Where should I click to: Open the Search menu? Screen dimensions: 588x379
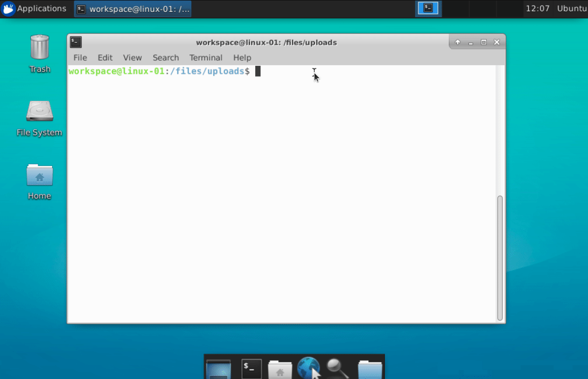point(165,58)
